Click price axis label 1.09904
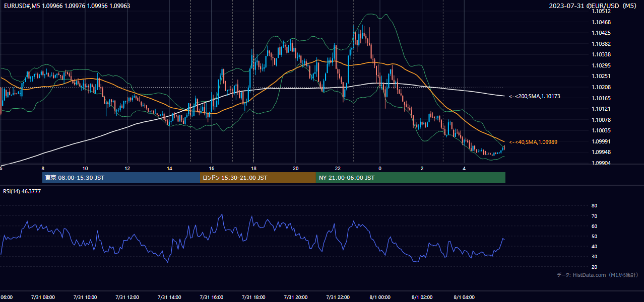This screenshot has height=302, width=644. (x=601, y=163)
